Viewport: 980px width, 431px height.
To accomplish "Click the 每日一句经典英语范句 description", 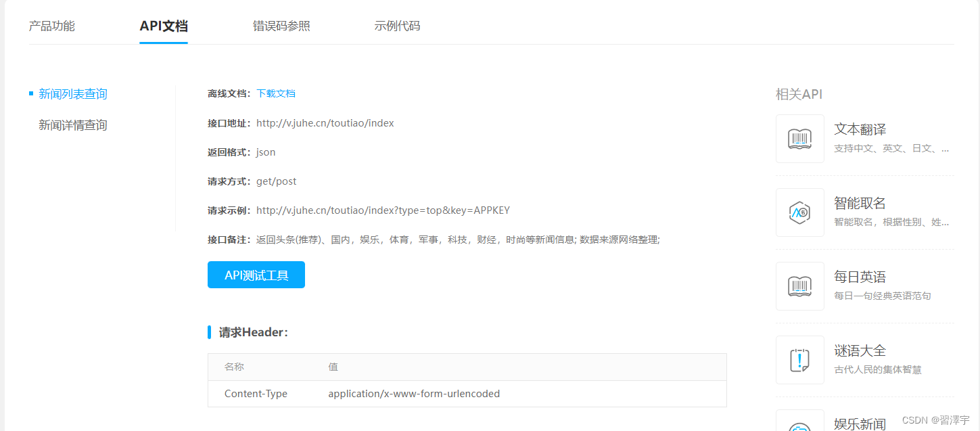I will (x=883, y=296).
